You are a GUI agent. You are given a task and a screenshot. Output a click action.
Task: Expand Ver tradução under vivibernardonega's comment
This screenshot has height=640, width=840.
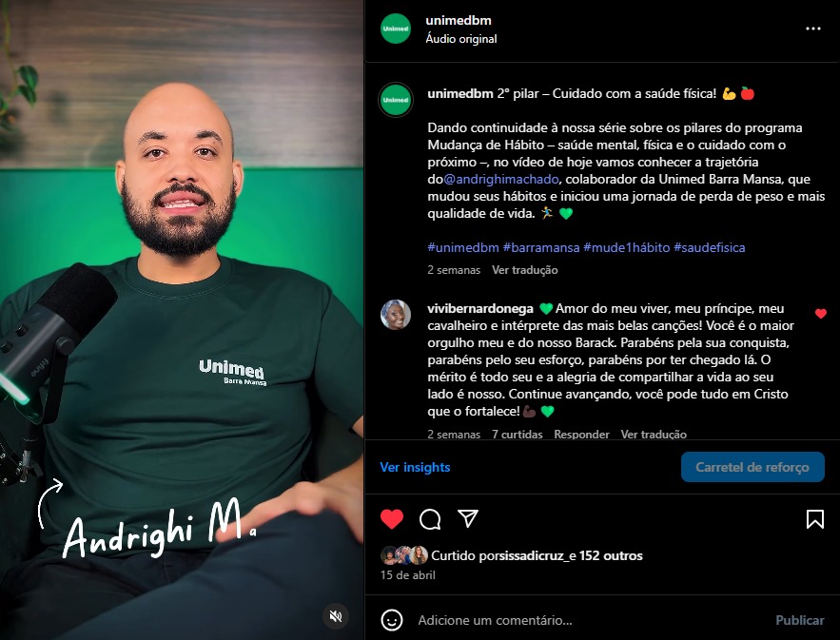654,434
